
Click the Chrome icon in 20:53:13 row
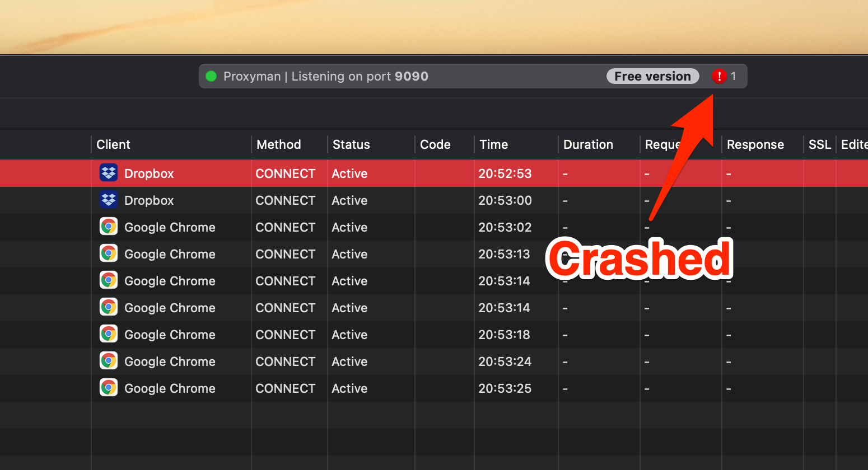coord(109,253)
